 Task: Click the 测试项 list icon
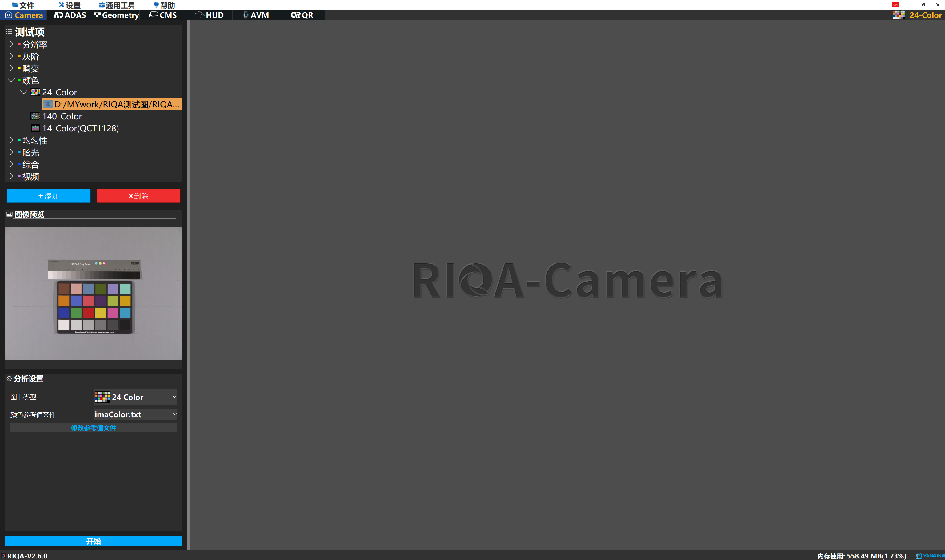9,32
